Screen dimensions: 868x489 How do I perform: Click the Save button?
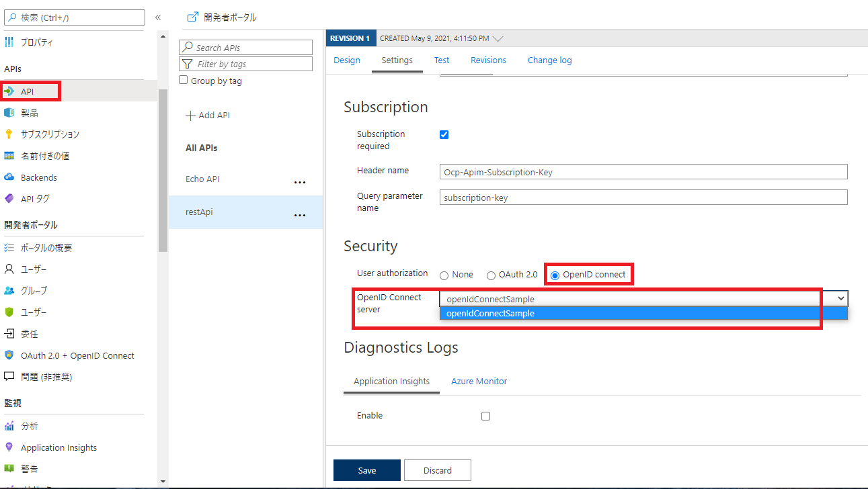(367, 470)
